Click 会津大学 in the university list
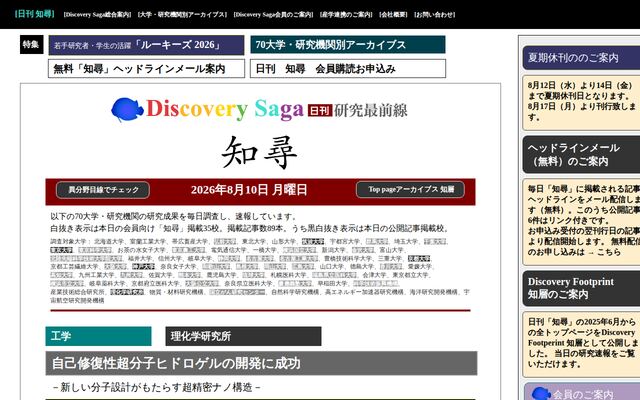 pos(375,275)
